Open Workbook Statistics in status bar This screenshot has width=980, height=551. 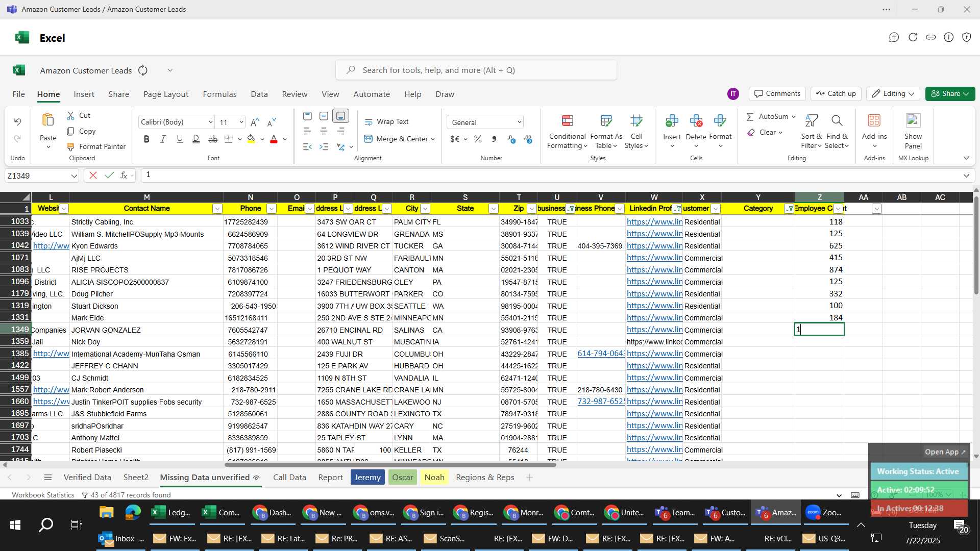pos(43,495)
